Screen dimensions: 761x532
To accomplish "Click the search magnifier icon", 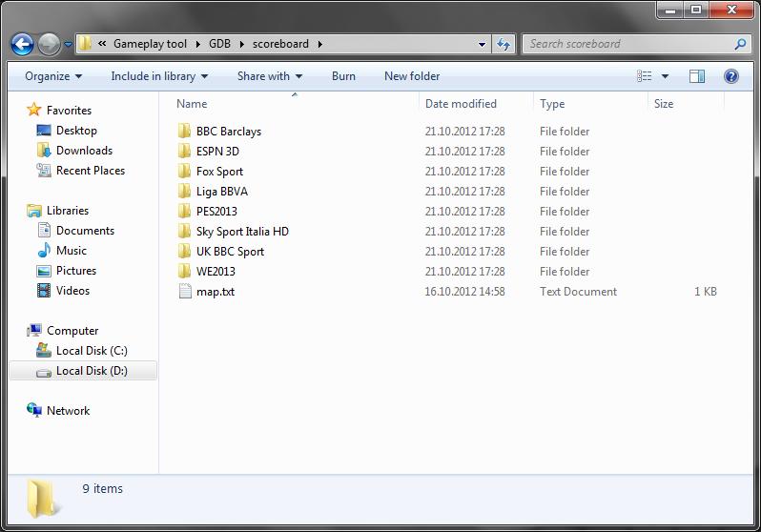I will click(x=740, y=44).
